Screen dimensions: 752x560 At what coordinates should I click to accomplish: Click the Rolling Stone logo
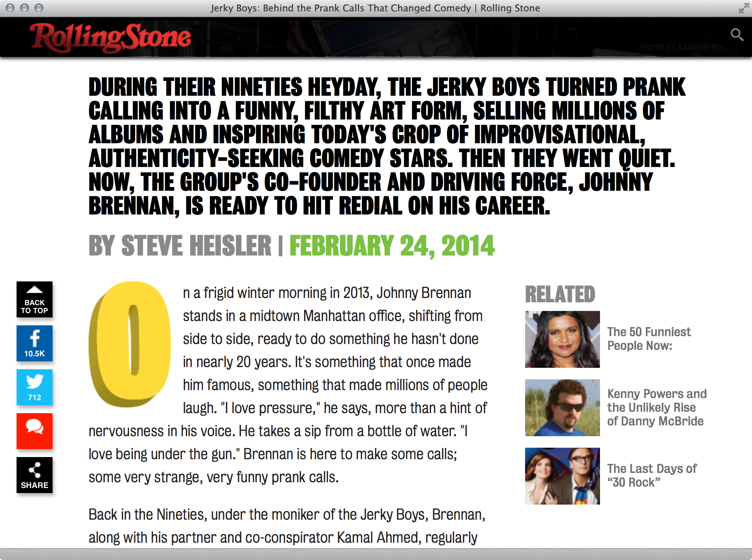point(110,37)
